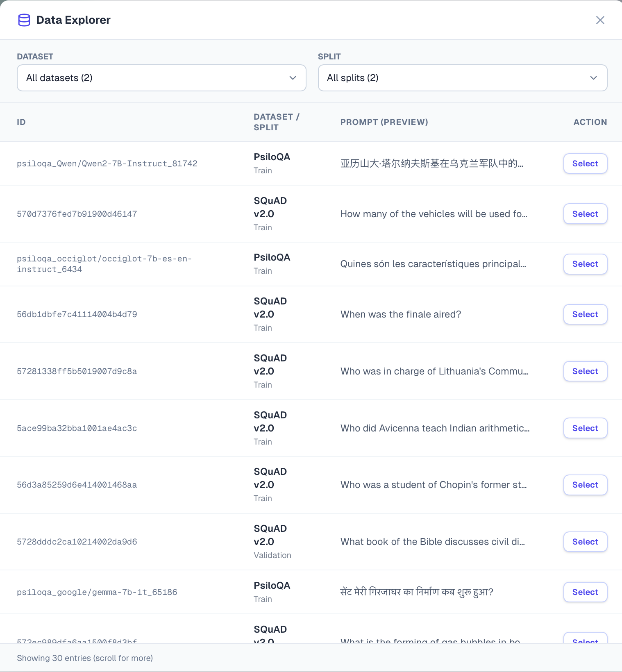Open the All splits dropdown
This screenshot has height=672, width=622.
(x=463, y=78)
